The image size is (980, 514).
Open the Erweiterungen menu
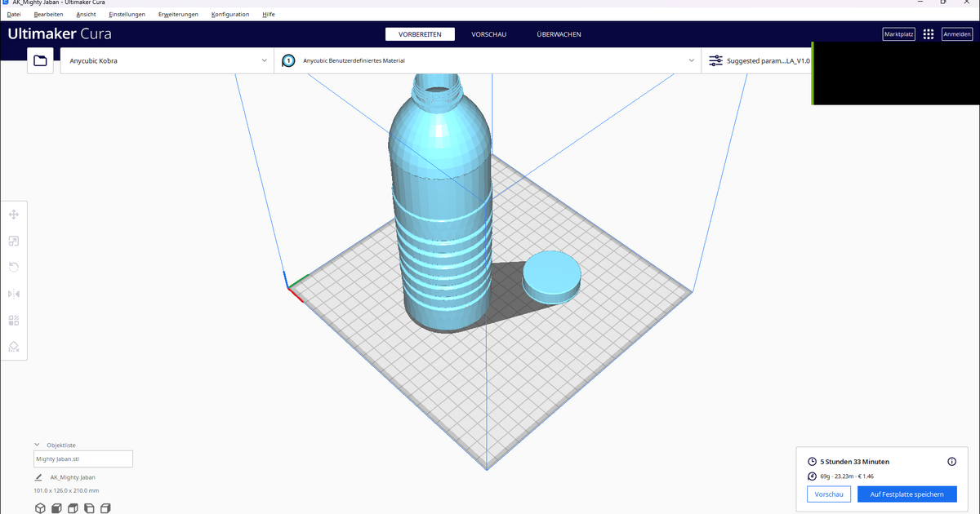point(178,14)
